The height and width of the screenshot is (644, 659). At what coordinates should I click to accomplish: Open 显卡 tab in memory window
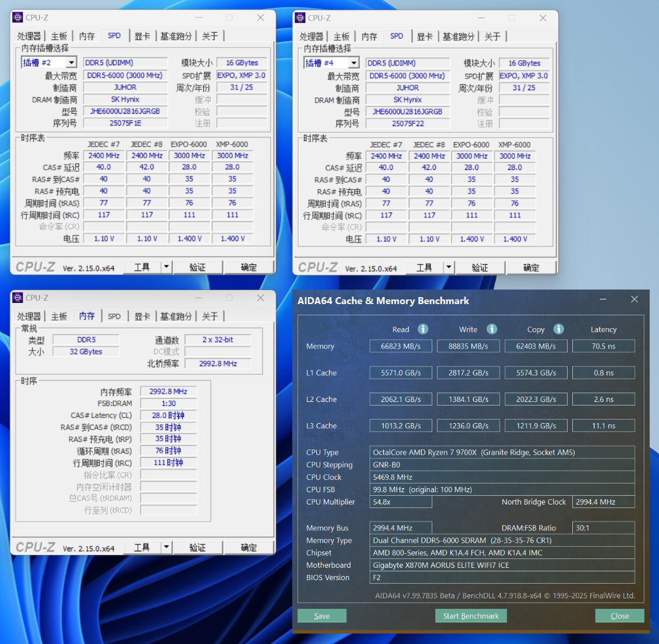(x=142, y=316)
